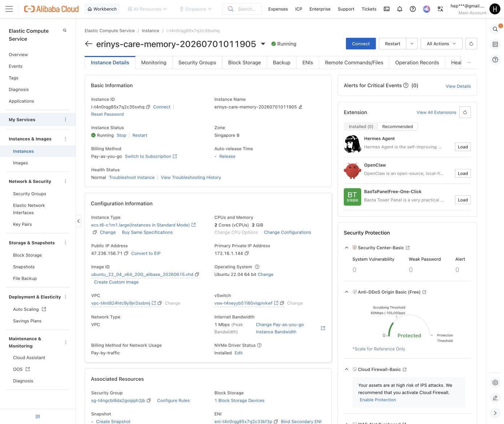Image resolution: width=504 pixels, height=424 pixels.
Task: Switch to the Monitoring tab
Action: point(154,62)
